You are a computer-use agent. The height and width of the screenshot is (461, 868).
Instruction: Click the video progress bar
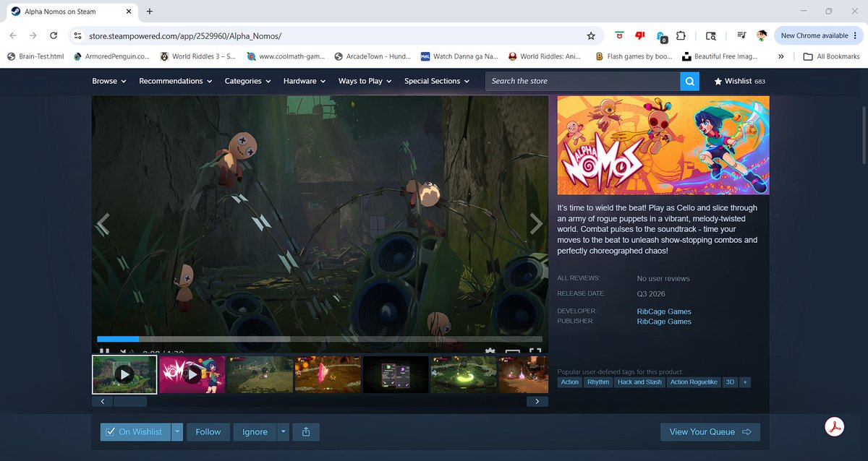pyautogui.click(x=320, y=338)
